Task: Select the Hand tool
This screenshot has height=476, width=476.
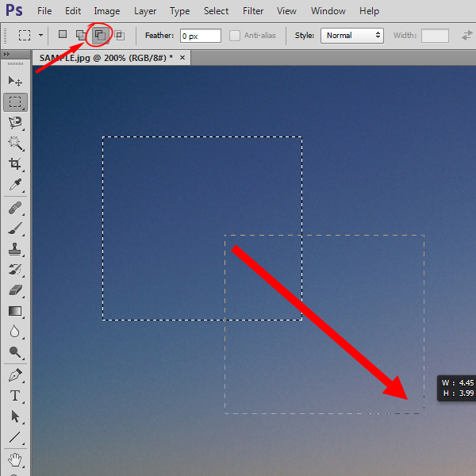Action: 15,459
